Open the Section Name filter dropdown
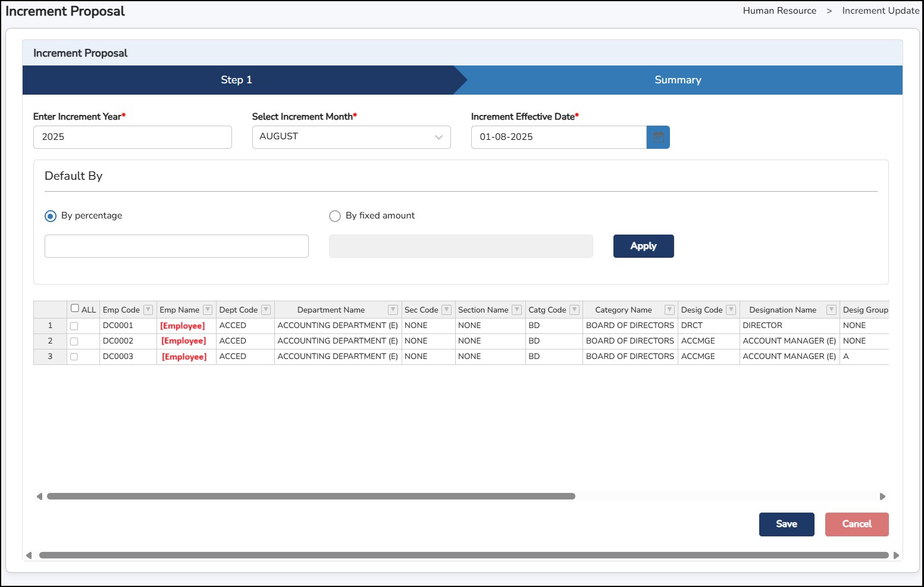The width and height of the screenshot is (924, 587). [x=516, y=310]
